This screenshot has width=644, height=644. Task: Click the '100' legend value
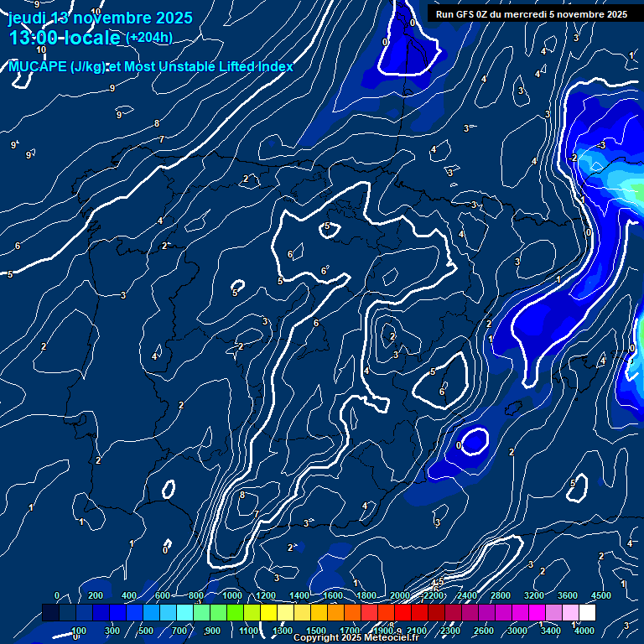tap(79, 631)
